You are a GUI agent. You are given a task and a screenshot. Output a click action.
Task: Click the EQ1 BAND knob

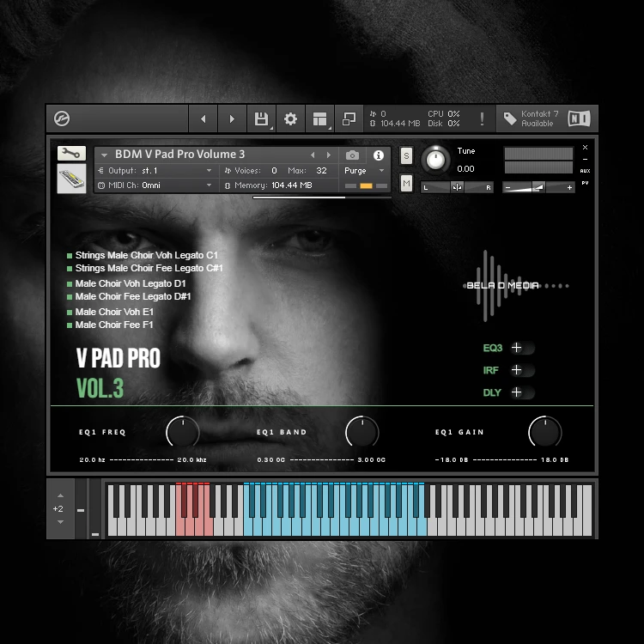coord(362,432)
